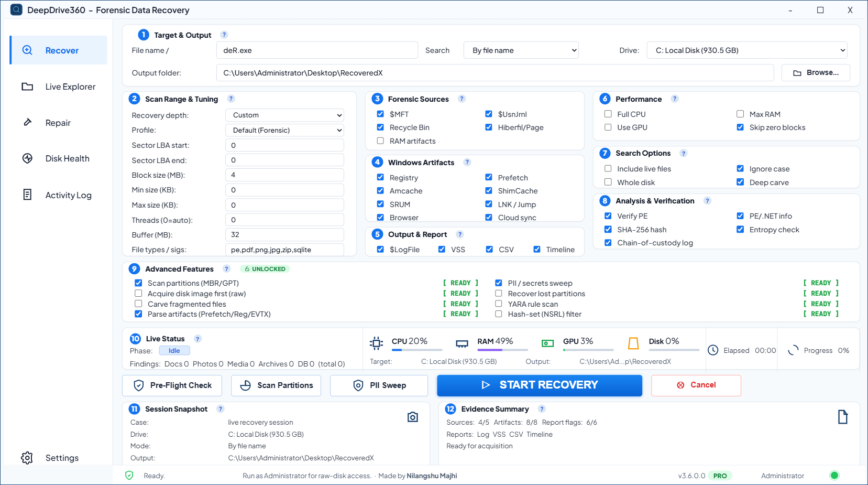
Task: Click the File types / sigs field
Action: [285, 250]
